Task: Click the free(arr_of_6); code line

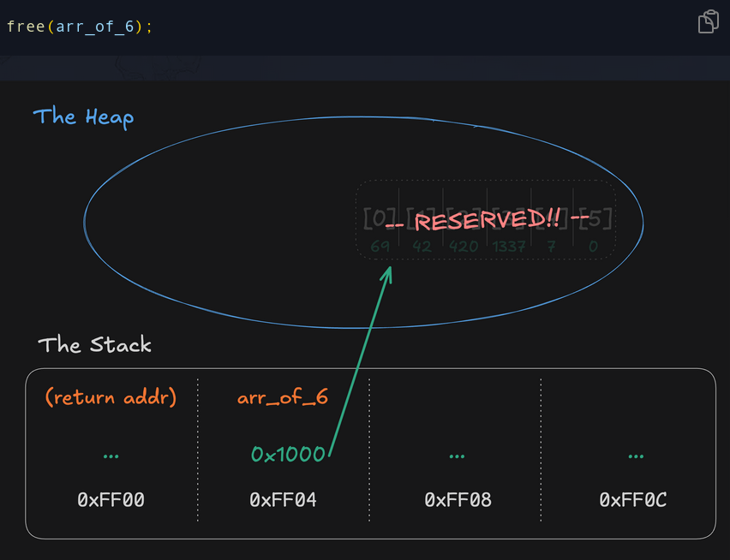Action: tap(79, 26)
